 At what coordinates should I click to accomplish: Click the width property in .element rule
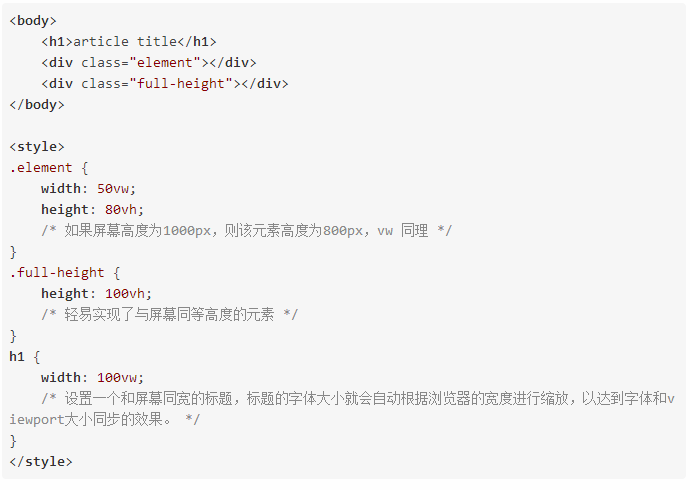point(61,189)
